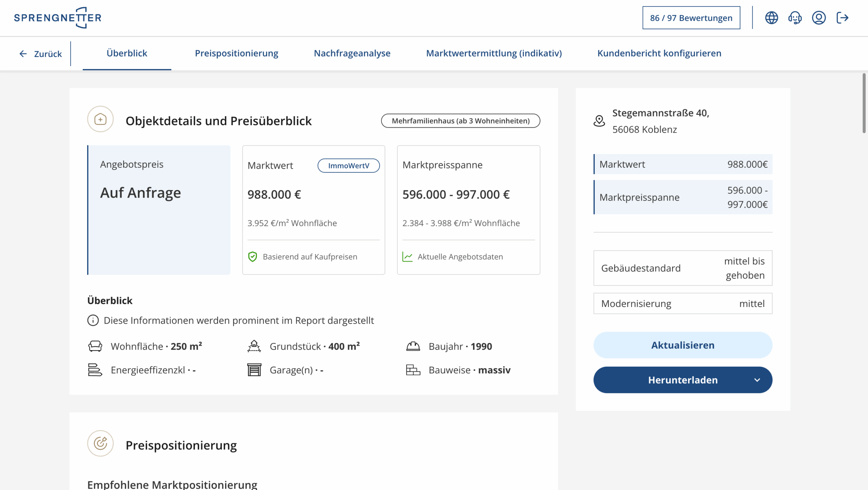Click the ImmoWertV badge
Viewport: 868px width, 490px height.
(349, 165)
